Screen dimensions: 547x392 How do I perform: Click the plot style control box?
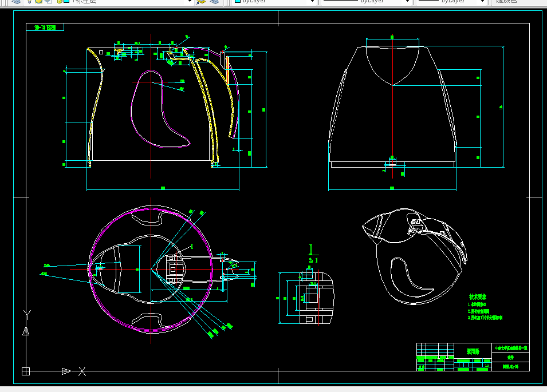pos(519,1)
